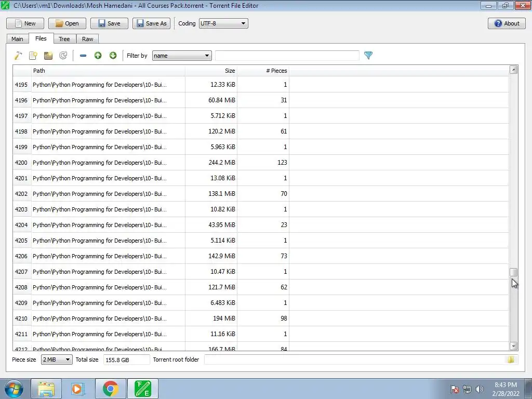The image size is (532, 399).
Task: Open the Filter by name dropdown
Action: point(182,56)
